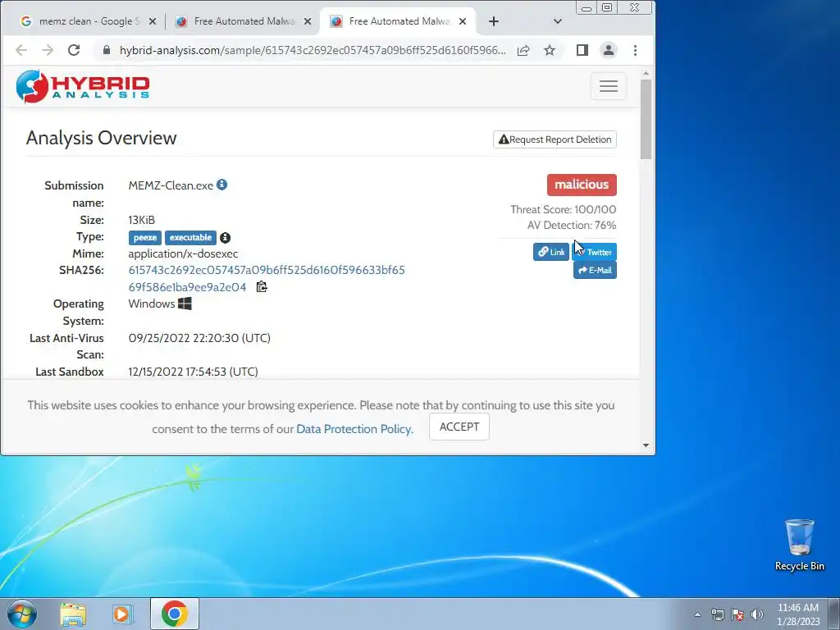Click the Windows logo beside Operating System
This screenshot has height=630, width=840.
click(185, 304)
